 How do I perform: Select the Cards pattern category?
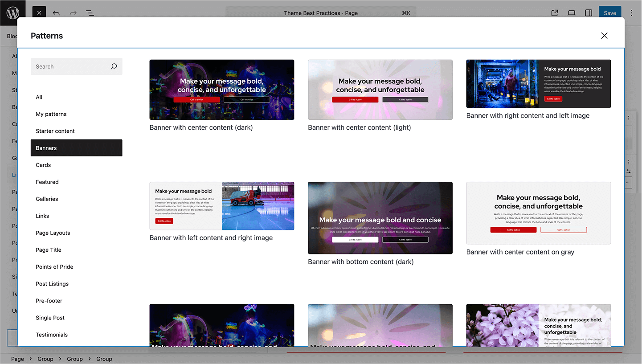tap(43, 165)
